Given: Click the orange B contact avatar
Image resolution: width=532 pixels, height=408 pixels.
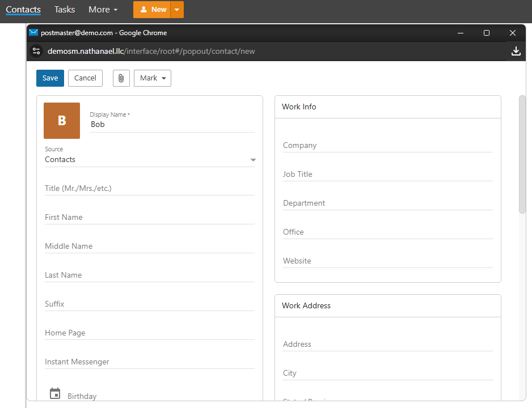Looking at the screenshot, I should [62, 121].
